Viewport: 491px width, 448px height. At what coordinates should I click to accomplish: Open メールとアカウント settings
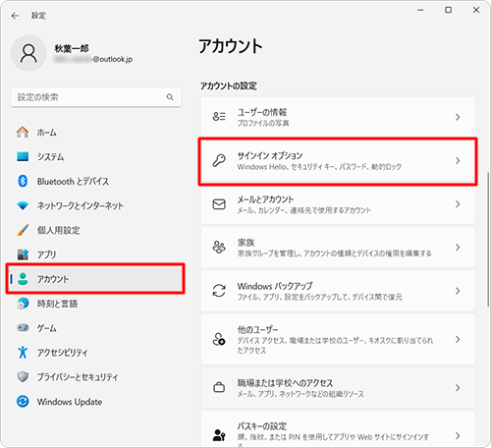pyautogui.click(x=338, y=204)
